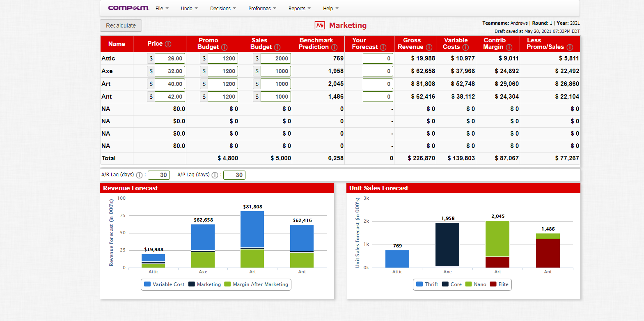Edit Your Forecast field for Attic
644x321 pixels.
coord(378,58)
